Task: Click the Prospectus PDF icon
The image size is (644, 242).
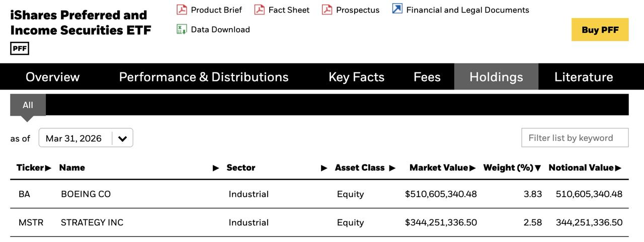Action: tap(327, 10)
